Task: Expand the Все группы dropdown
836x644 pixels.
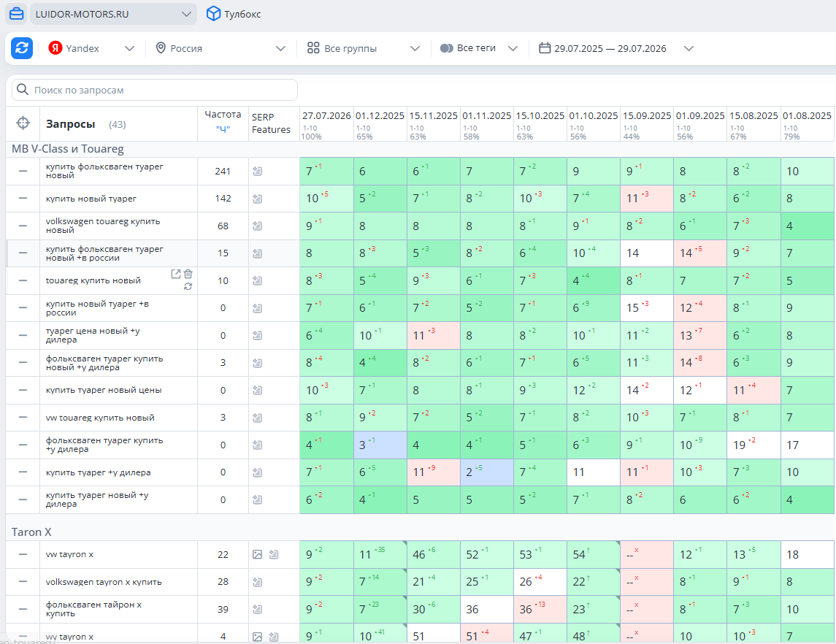Action: click(415, 48)
